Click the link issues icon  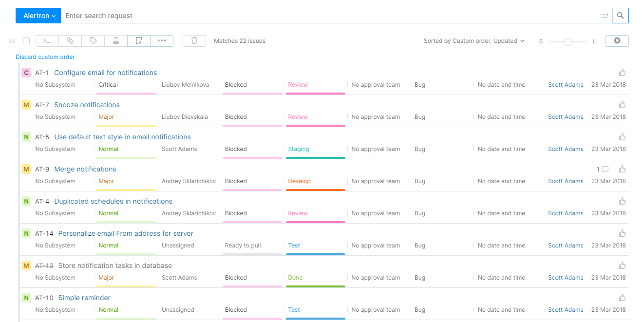[70, 41]
